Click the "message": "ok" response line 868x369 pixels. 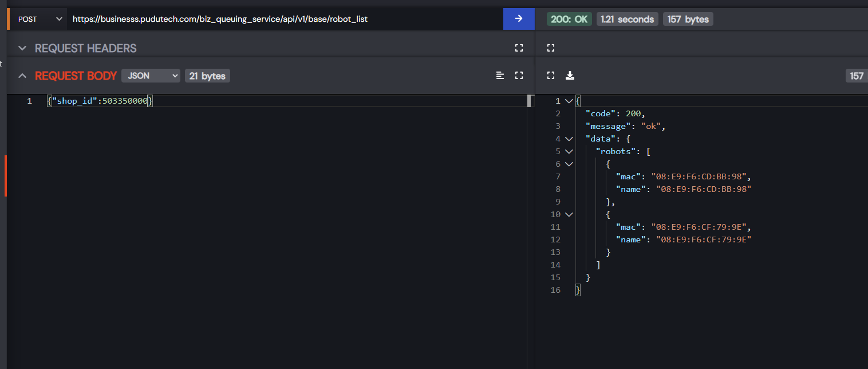[625, 126]
